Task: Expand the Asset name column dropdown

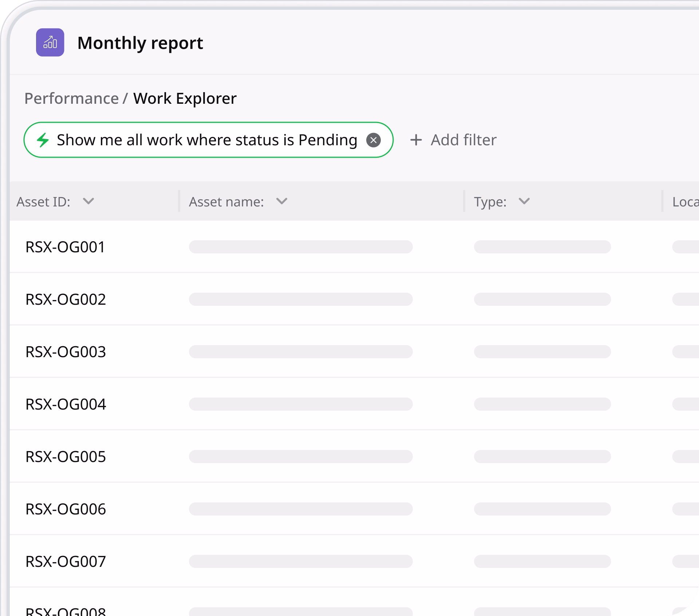Action: tap(282, 201)
